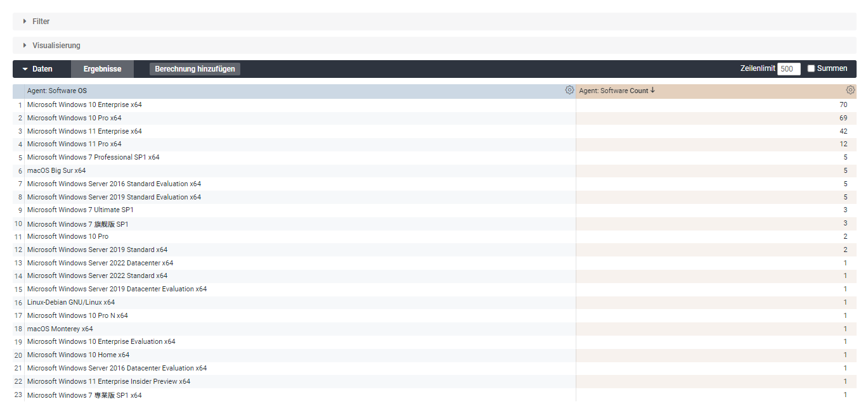
Task: Click count link for Windows 10 Home x64
Action: coord(845,355)
